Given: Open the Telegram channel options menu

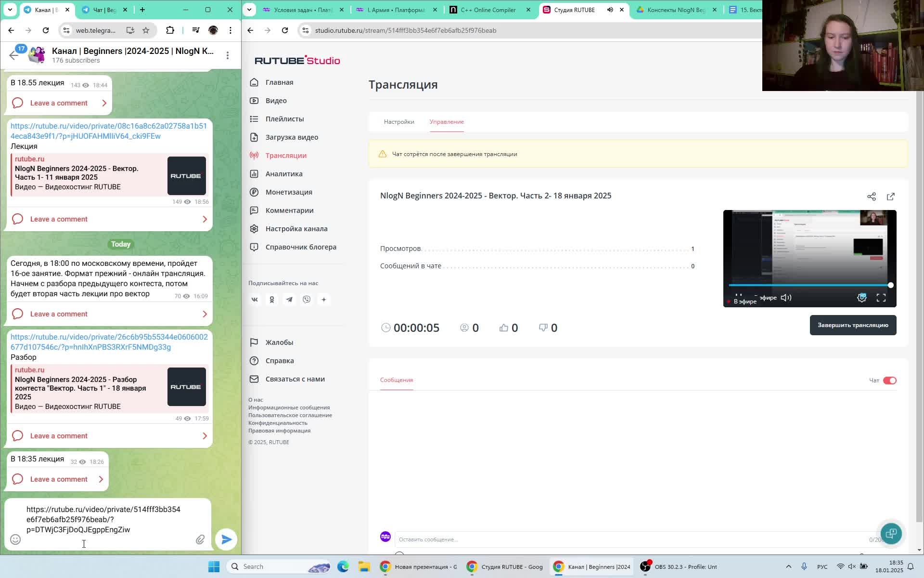Looking at the screenshot, I should pos(228,55).
